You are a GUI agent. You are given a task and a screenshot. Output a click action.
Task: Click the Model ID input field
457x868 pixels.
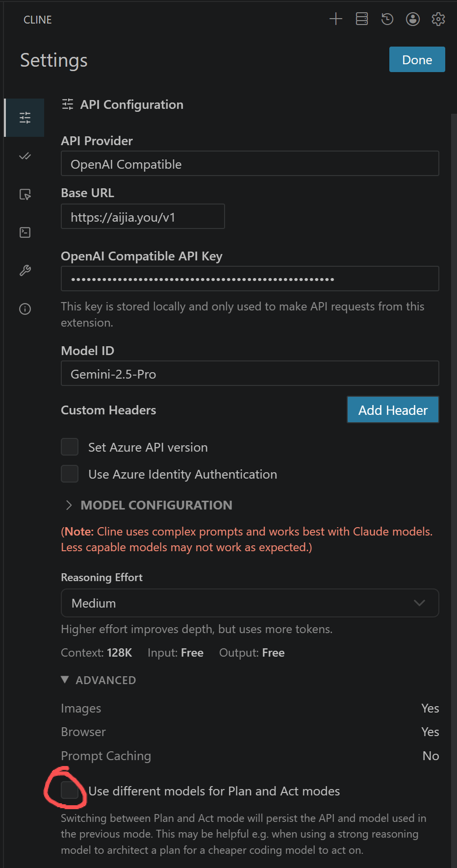pos(250,374)
